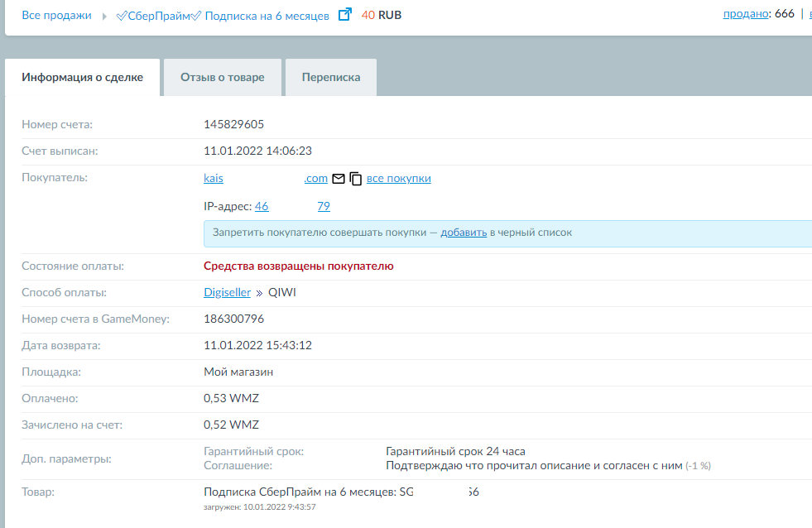Click product text Подписка СберПрайм на 6 месяцев
812x528 pixels.
300,492
